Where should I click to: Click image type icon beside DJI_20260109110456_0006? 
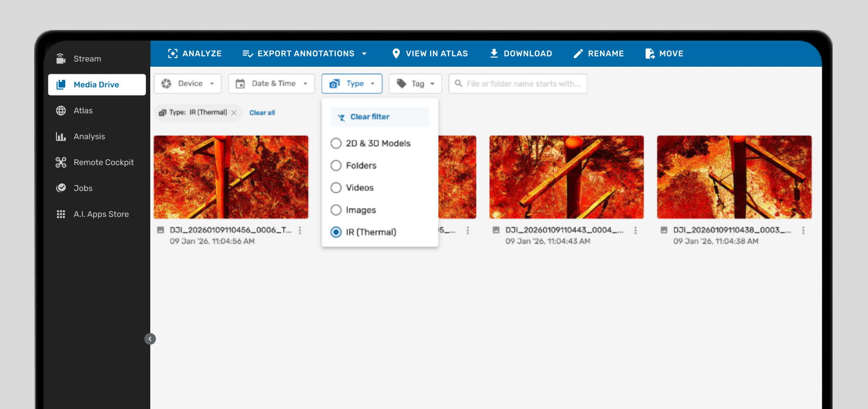coord(160,230)
